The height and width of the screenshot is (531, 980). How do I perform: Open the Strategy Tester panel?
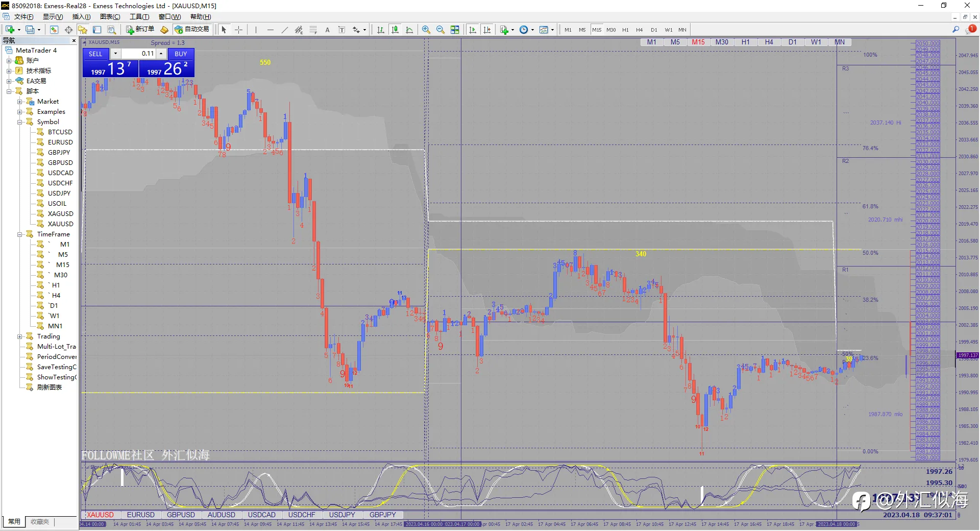click(111, 30)
